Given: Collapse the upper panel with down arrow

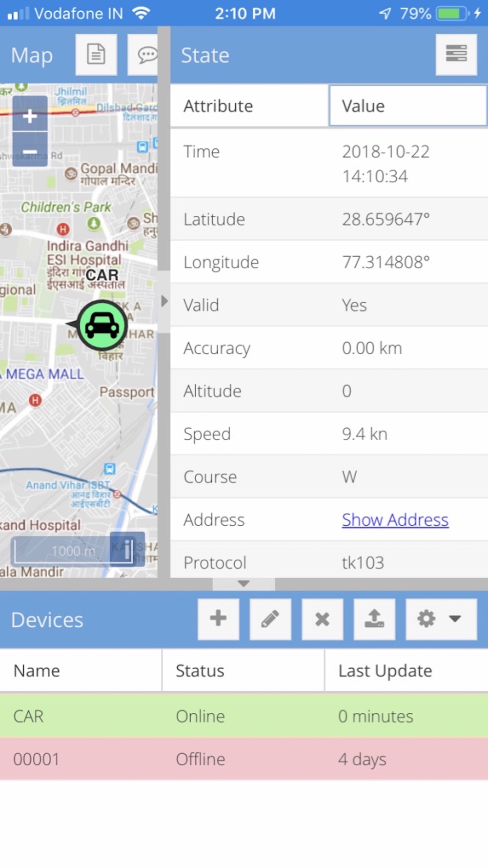Looking at the screenshot, I should [244, 583].
